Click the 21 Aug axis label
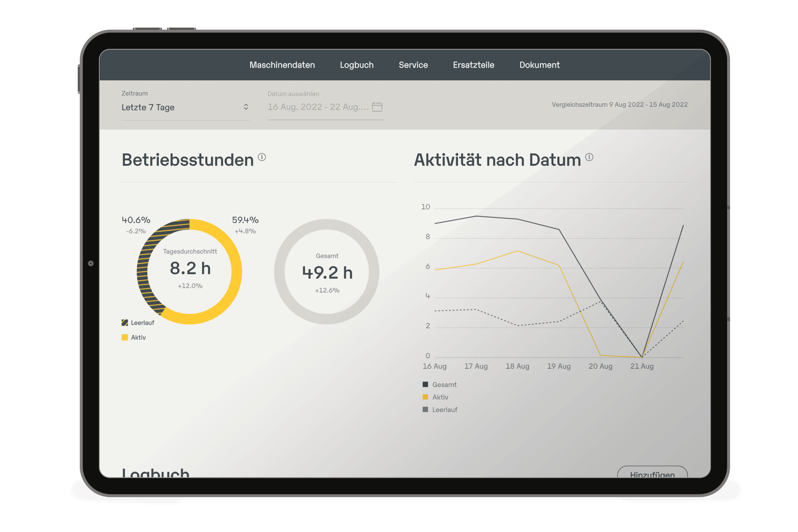The image size is (798, 532). point(641,366)
